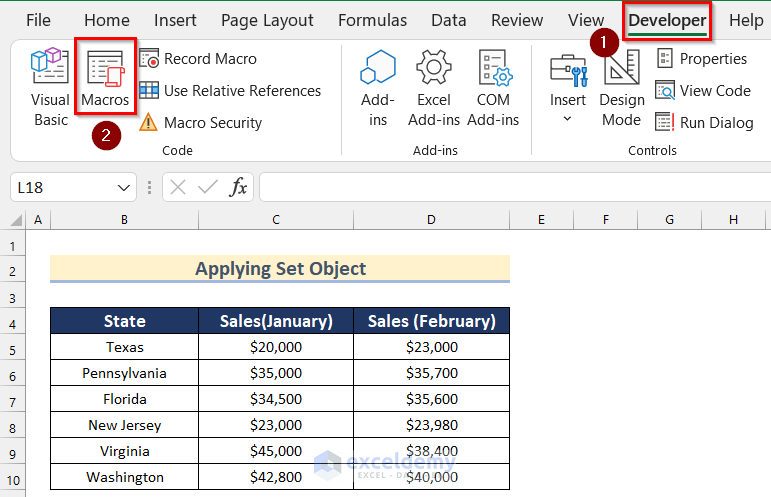Click View Code in Controls group
The width and height of the screenshot is (771, 497).
pyautogui.click(x=703, y=91)
